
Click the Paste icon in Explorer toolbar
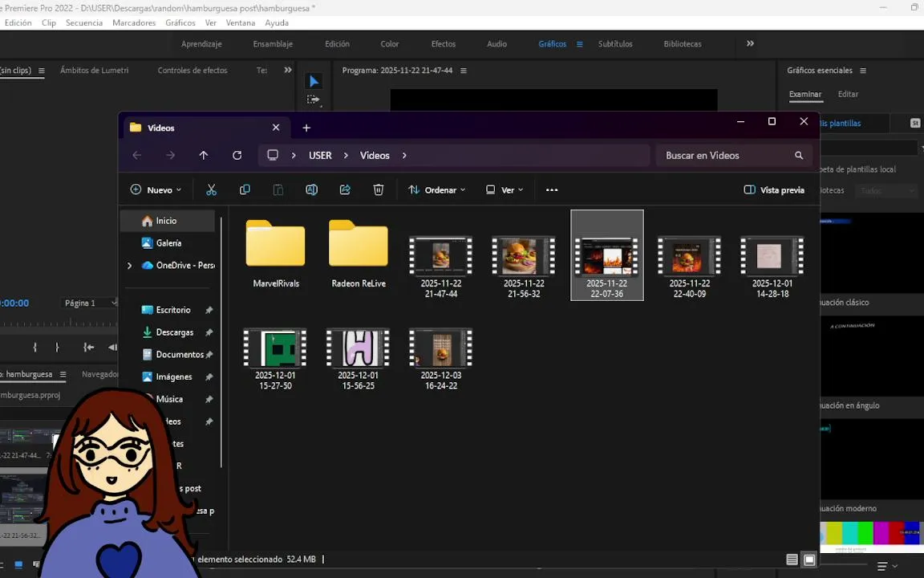click(278, 190)
